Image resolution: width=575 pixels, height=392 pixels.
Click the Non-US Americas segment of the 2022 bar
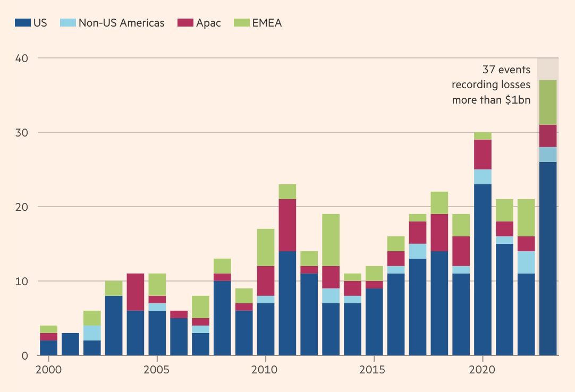click(x=526, y=262)
